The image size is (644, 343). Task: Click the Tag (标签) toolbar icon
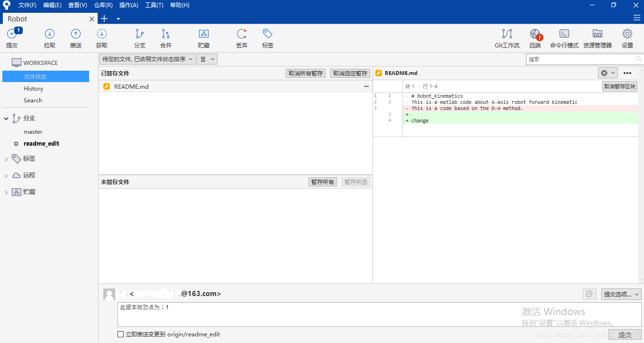[x=268, y=38]
